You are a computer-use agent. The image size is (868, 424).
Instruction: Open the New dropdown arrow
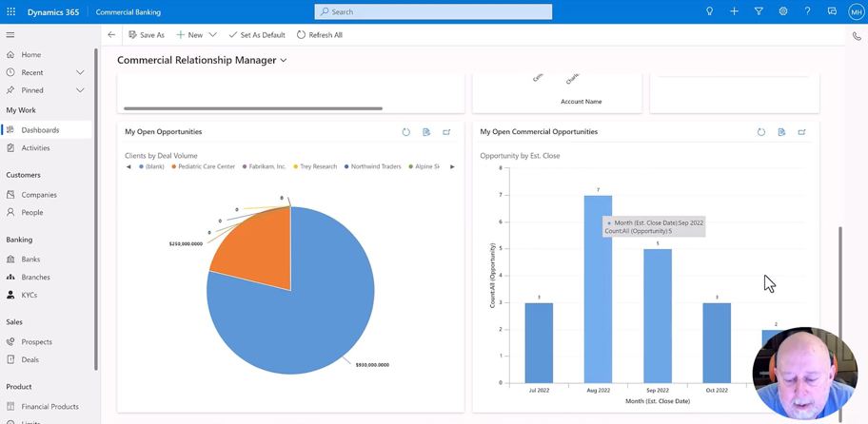[212, 35]
